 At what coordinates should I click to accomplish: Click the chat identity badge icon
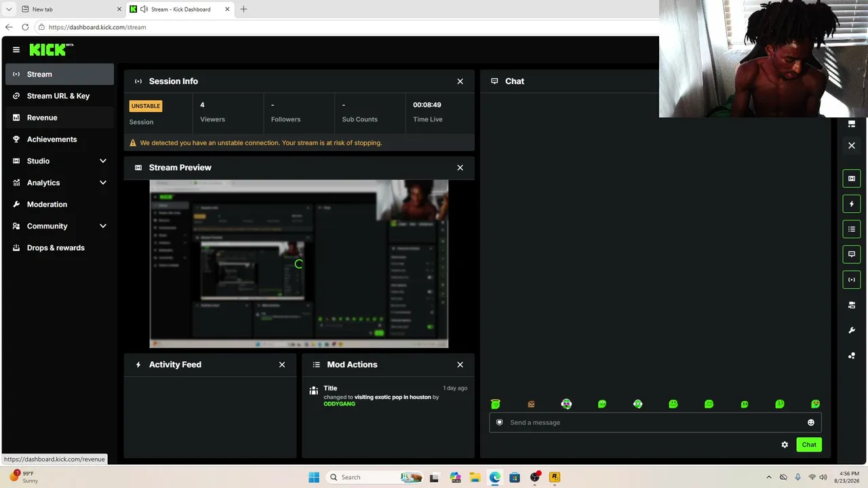500,422
